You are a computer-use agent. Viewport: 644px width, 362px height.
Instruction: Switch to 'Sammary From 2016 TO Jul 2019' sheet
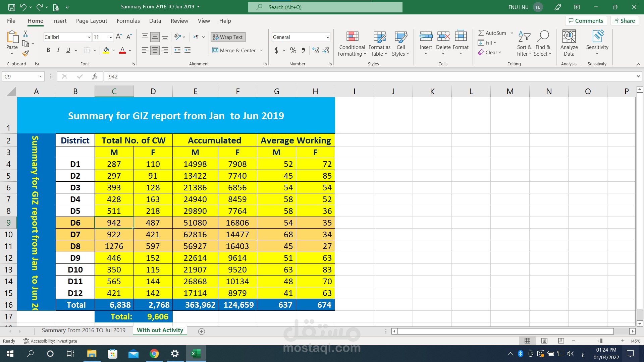coord(84,330)
